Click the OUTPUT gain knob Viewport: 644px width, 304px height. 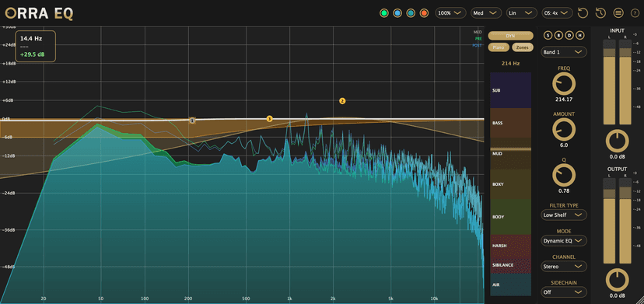(618, 280)
